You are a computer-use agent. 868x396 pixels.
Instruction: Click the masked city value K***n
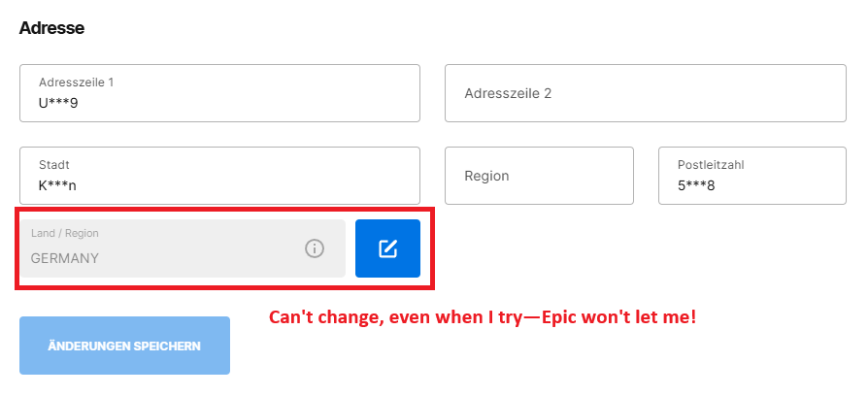tap(57, 185)
